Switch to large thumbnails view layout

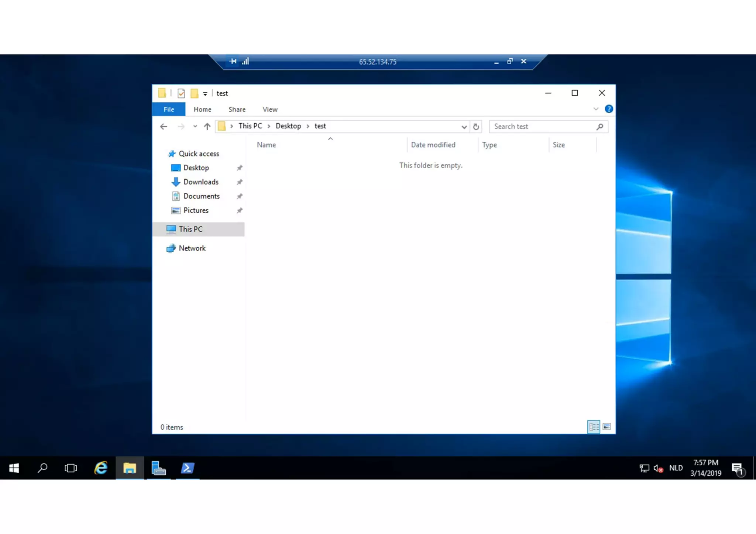tap(606, 427)
